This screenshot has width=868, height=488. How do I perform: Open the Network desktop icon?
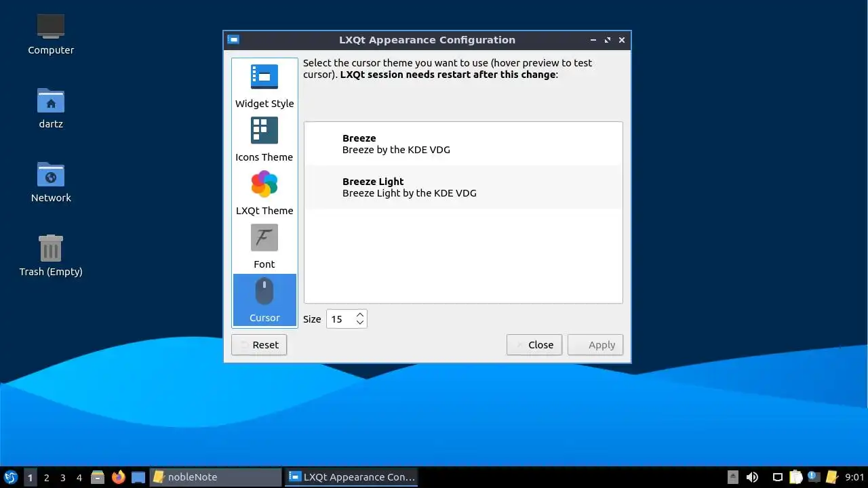coord(51,182)
